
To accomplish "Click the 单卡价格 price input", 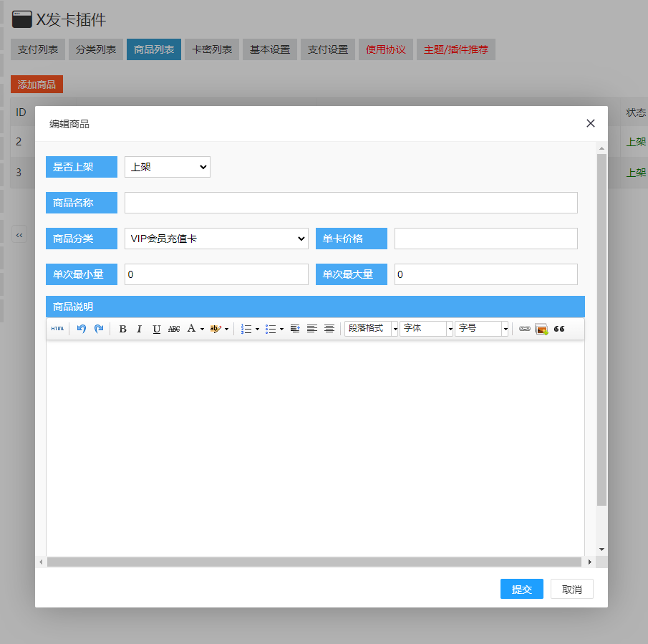I will [x=486, y=239].
